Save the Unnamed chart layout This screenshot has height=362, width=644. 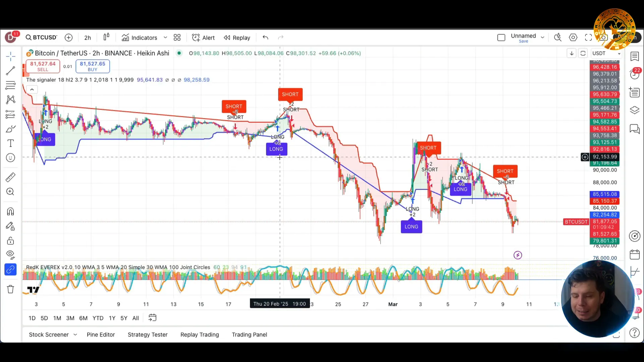tap(523, 41)
